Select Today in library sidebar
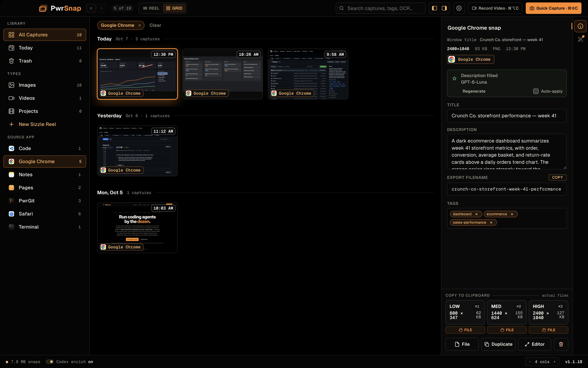The height and width of the screenshot is (368, 588). [x=45, y=48]
